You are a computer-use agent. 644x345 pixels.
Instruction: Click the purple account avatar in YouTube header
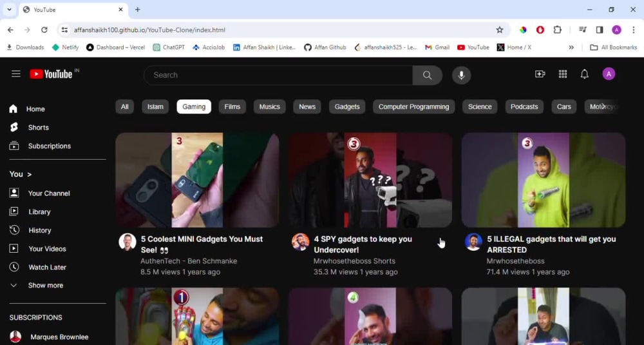[x=609, y=74]
